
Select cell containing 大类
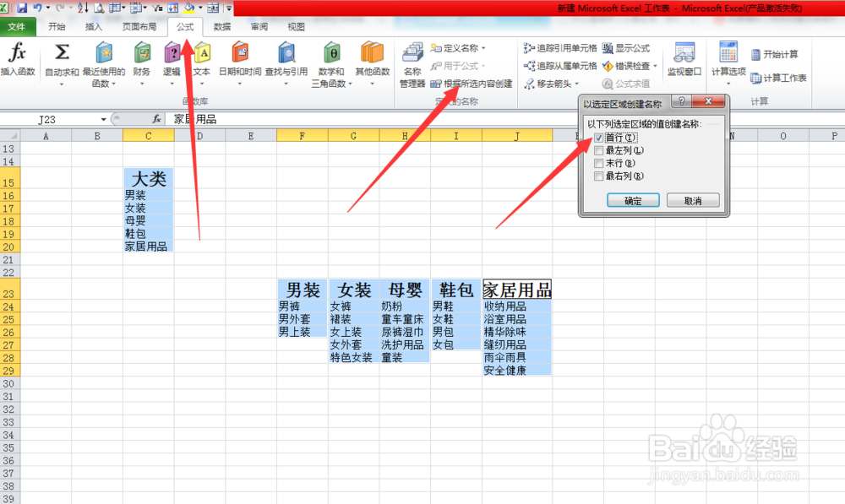pos(148,177)
